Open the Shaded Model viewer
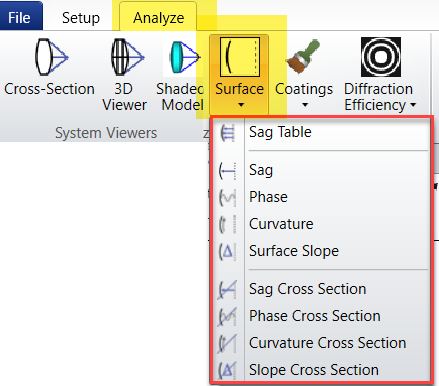Image resolution: width=439 pixels, height=386 pixels. (x=183, y=57)
